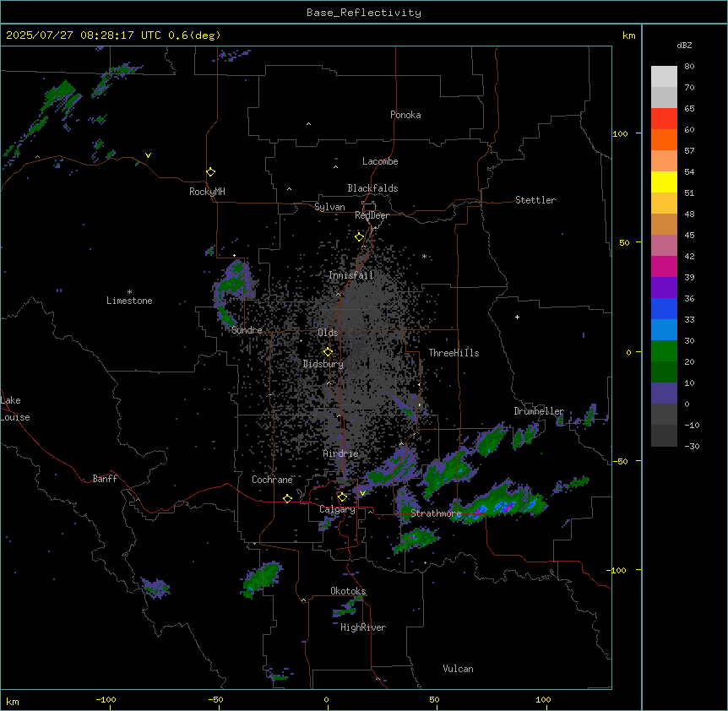728x711 pixels.
Task: Click the km unit label at top right
Action: point(629,35)
